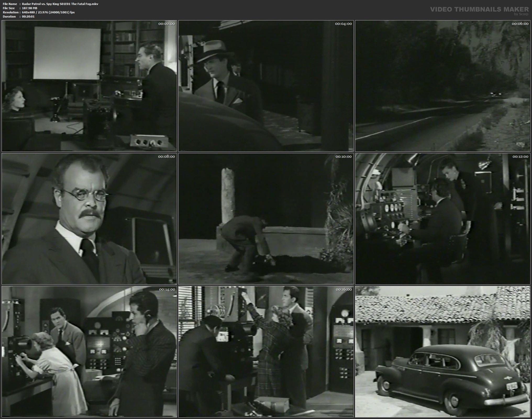Click the 00:18:00 timestamp label
The width and height of the screenshot is (532, 419).
[x=520, y=289]
